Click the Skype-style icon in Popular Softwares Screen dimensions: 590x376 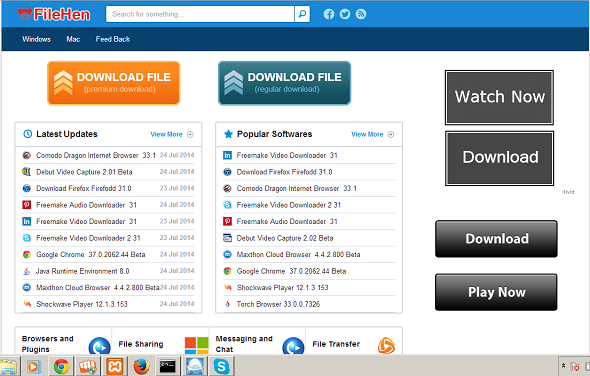coord(227,205)
